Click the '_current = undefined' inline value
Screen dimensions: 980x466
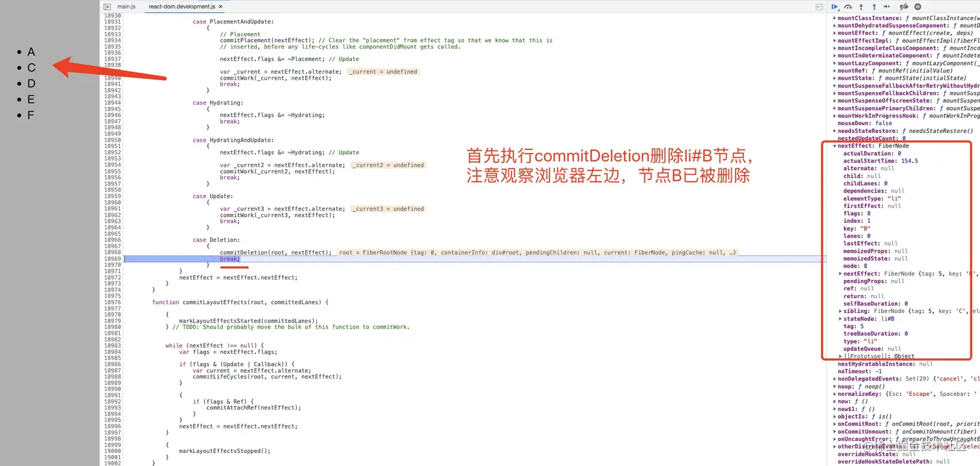click(x=383, y=72)
